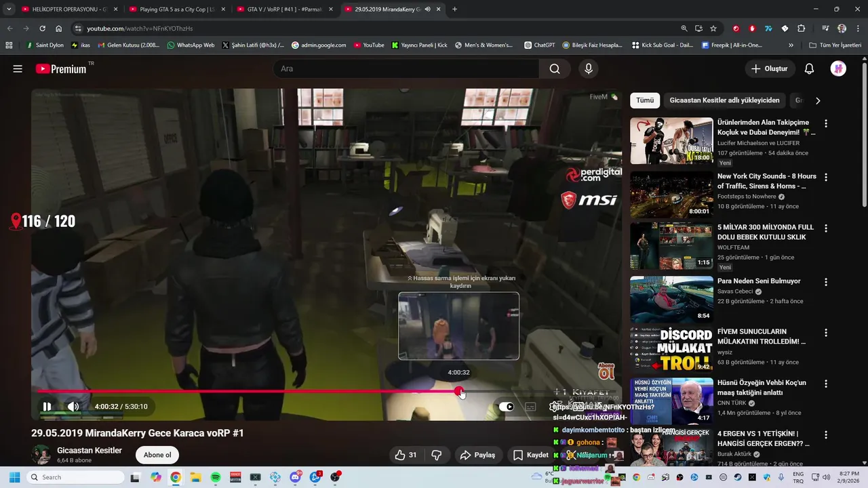Open the Chrome three-dot menu
This screenshot has height=488, width=868.
pos(857,28)
